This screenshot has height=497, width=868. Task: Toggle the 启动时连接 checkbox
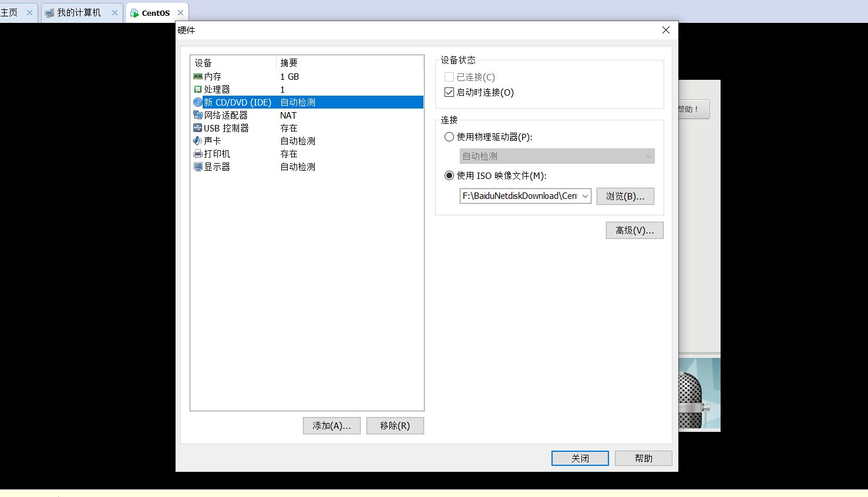449,92
